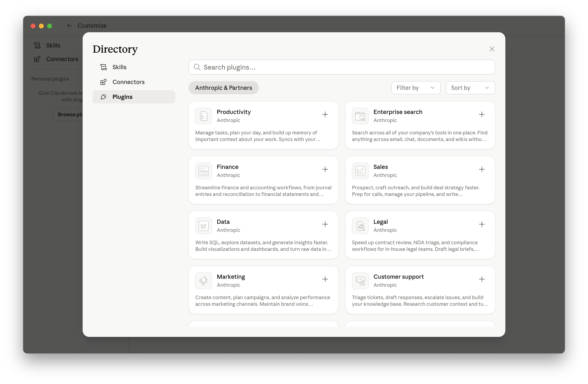Add the Legal plugin
Viewport: 588px width, 384px height.
(481, 224)
